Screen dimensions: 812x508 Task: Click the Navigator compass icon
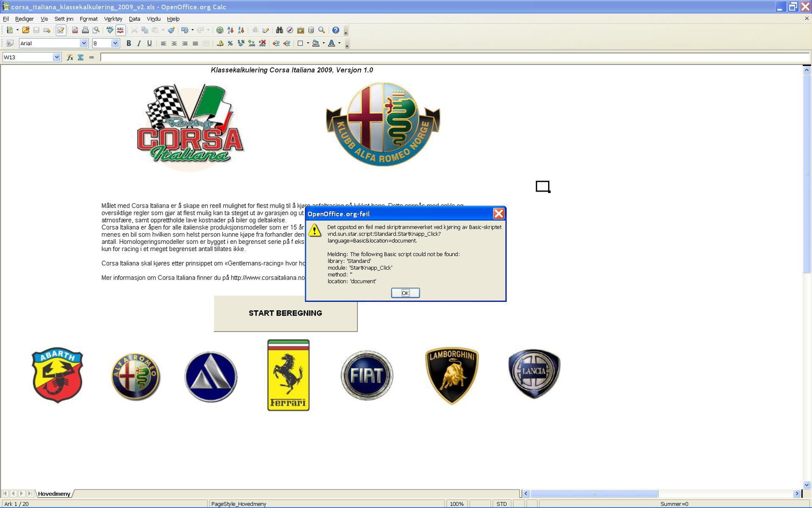coord(290,30)
